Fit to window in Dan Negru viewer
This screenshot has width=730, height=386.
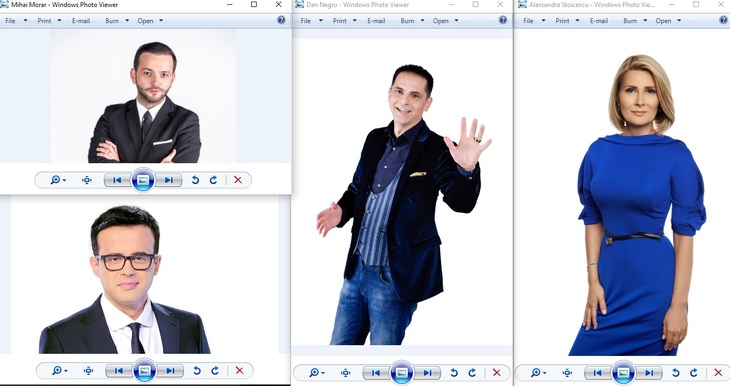click(x=345, y=372)
